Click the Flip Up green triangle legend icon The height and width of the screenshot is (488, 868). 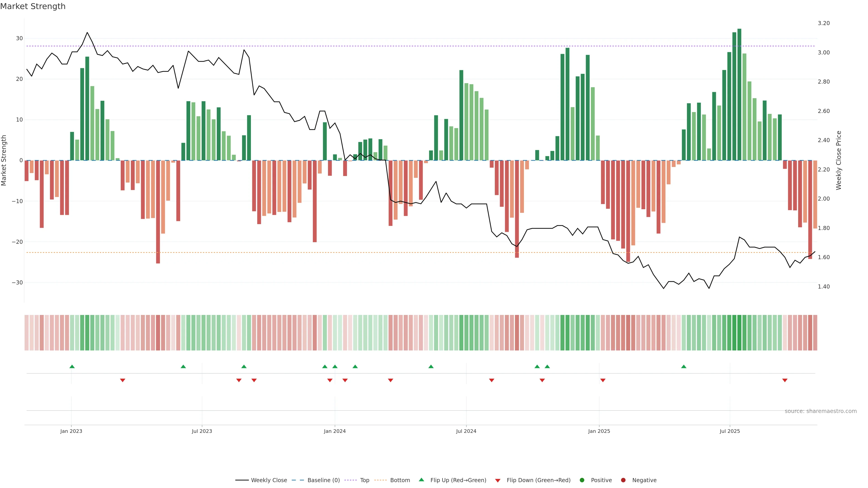coord(421,480)
